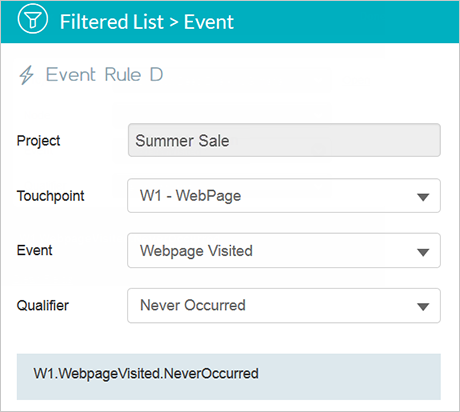
Task: Click the word Event in header breadcrumb
Action: click(x=209, y=22)
